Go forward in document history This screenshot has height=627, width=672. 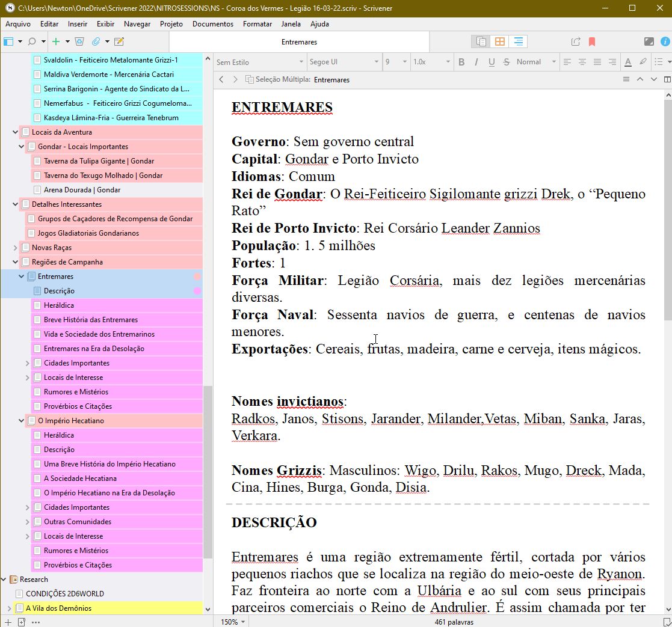click(235, 79)
